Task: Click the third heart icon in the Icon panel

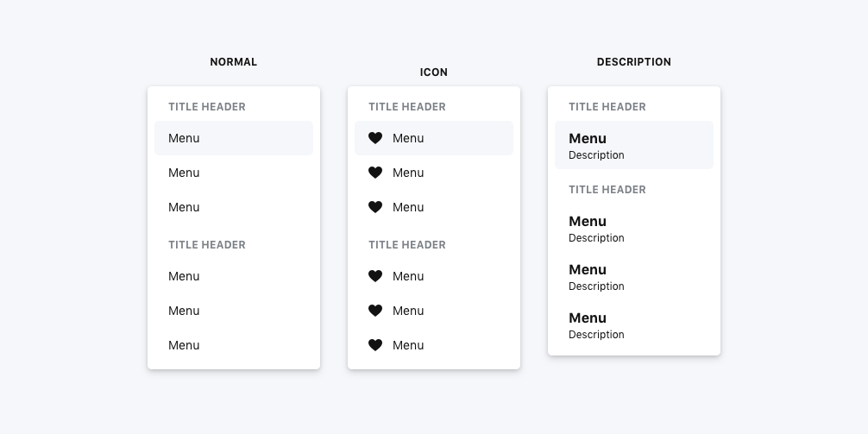Action: (x=375, y=207)
